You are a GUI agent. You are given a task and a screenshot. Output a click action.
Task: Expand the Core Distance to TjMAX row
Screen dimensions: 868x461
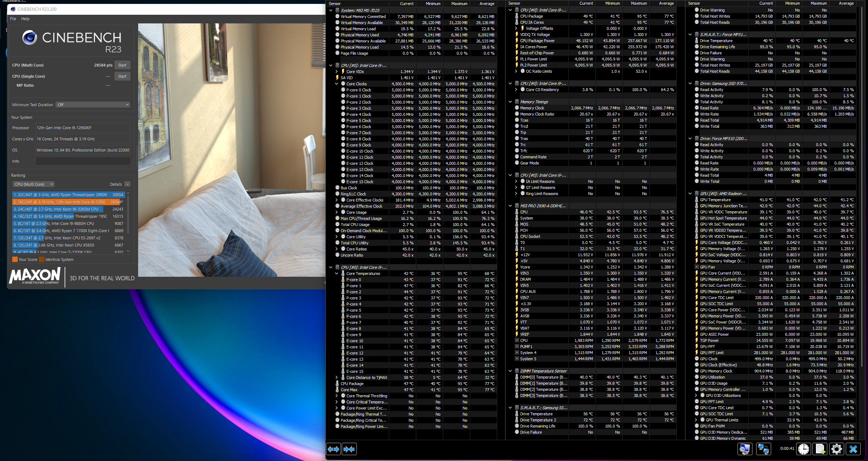(x=337, y=378)
